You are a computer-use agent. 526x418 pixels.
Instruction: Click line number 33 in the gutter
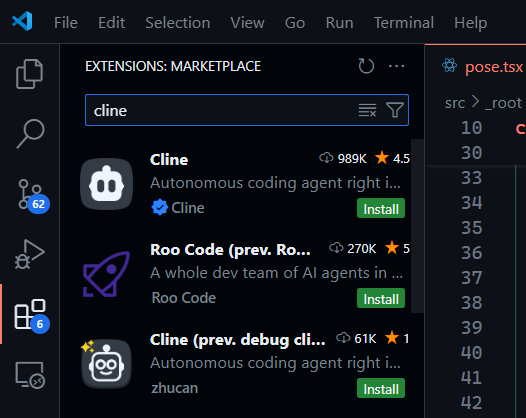pyautogui.click(x=471, y=178)
